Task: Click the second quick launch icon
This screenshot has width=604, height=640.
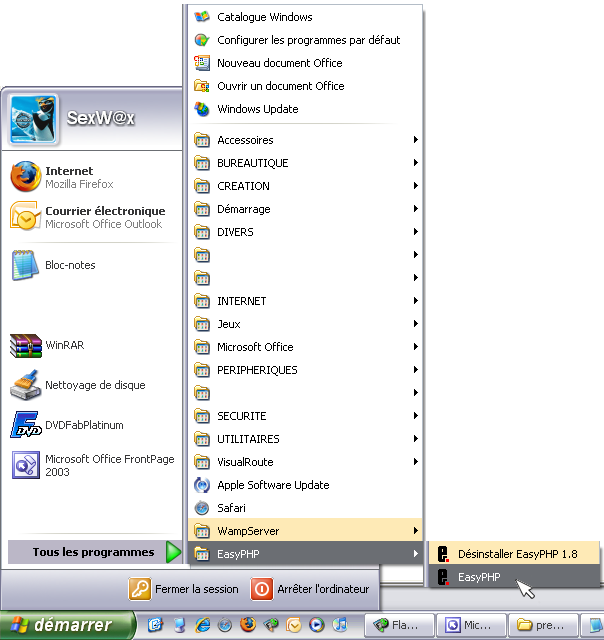Action: tap(179, 624)
